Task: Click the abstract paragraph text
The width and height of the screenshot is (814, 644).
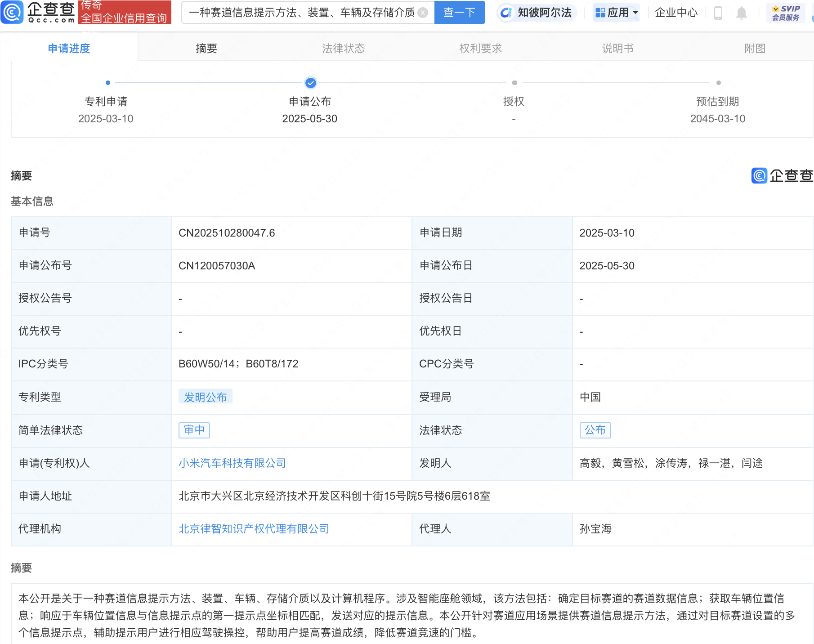Action: 407,616
